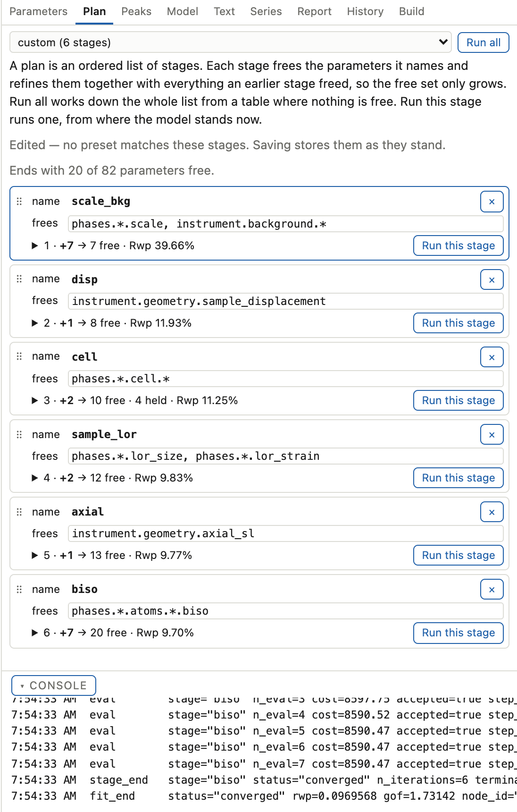Screen dimensions: 517x812
Task: Remove the sample_lor stage with its × button
Action: click(492, 435)
